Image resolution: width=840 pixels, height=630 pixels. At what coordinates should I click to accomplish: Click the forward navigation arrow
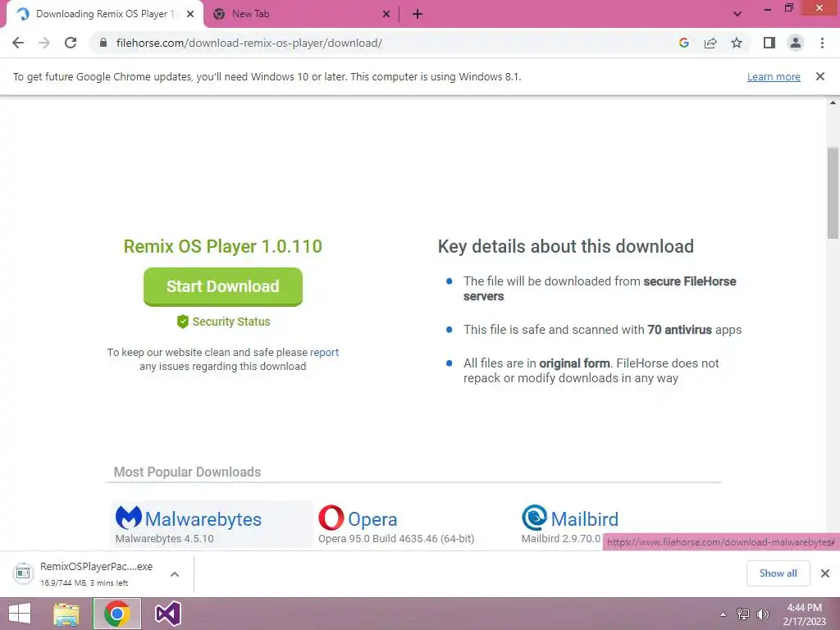[x=44, y=43]
